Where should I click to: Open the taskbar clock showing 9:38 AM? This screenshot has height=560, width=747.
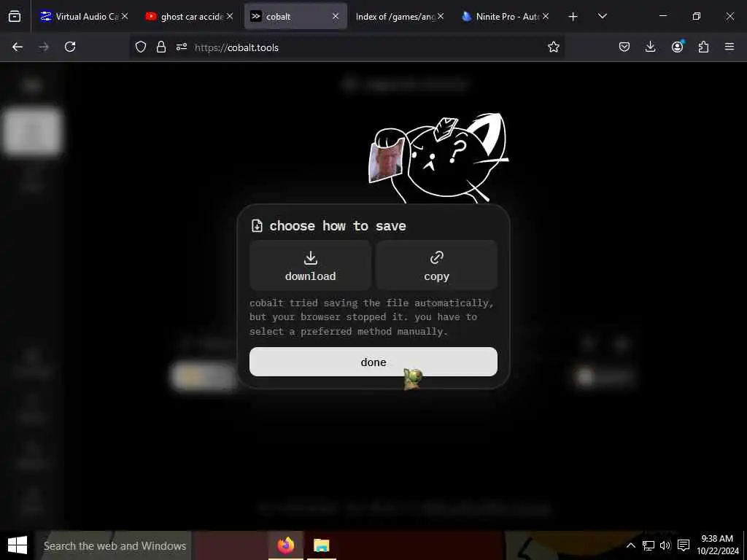coord(718,545)
